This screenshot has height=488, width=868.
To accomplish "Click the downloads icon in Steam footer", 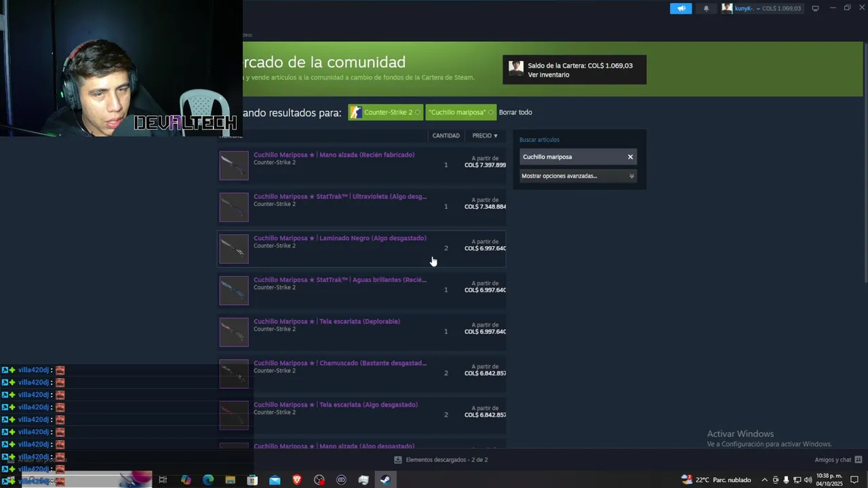I will coord(398,460).
